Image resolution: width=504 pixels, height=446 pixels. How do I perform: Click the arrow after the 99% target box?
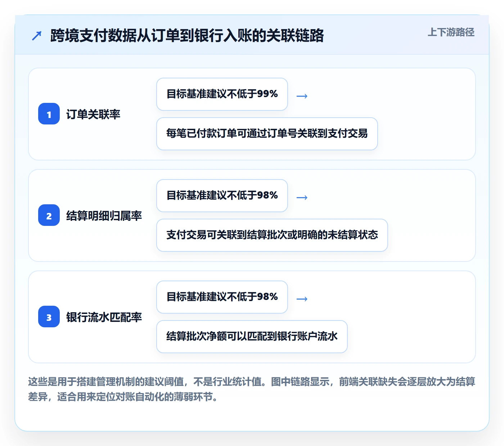pyautogui.click(x=302, y=96)
